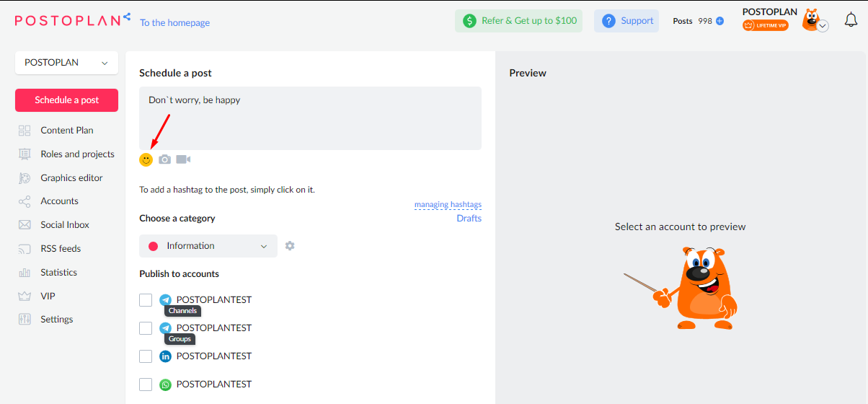Check the LinkedIn POSTOPLANTEST account

[146, 356]
